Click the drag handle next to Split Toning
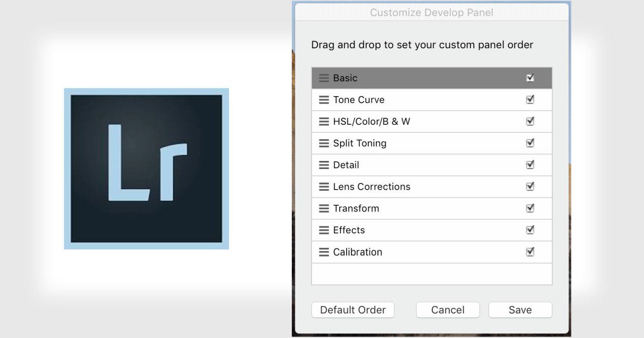The image size is (644, 338). 324,143
